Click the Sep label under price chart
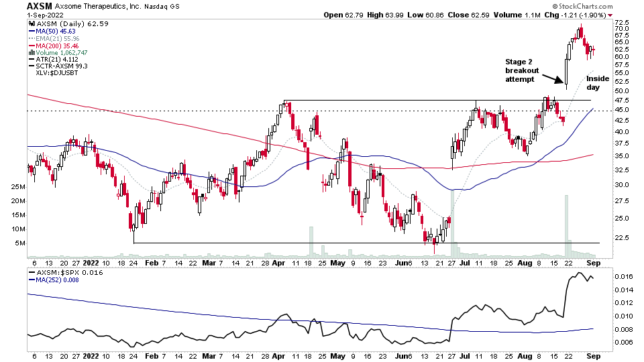 594,263
